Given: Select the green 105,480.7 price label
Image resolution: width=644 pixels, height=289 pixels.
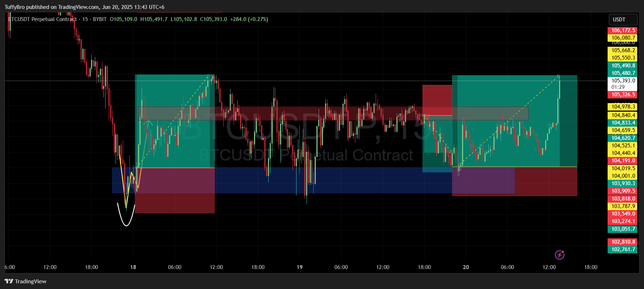Looking at the screenshot, I should pos(622,73).
